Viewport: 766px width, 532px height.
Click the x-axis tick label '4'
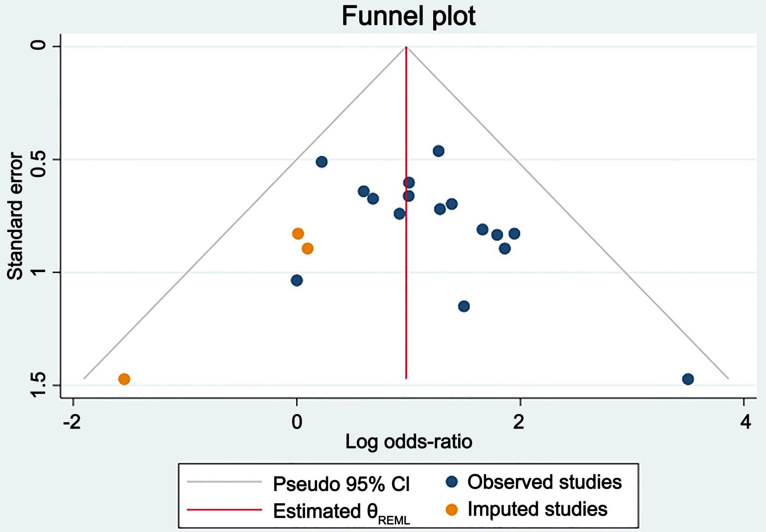pos(745,422)
